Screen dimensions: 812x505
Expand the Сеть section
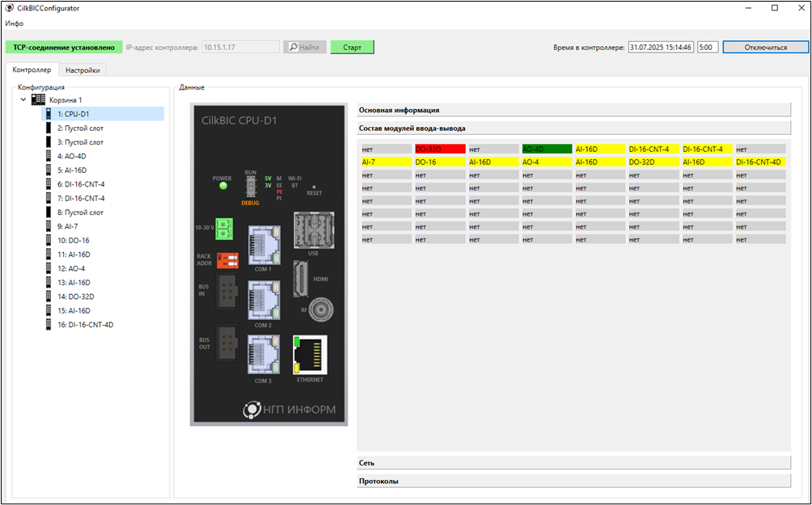click(573, 463)
